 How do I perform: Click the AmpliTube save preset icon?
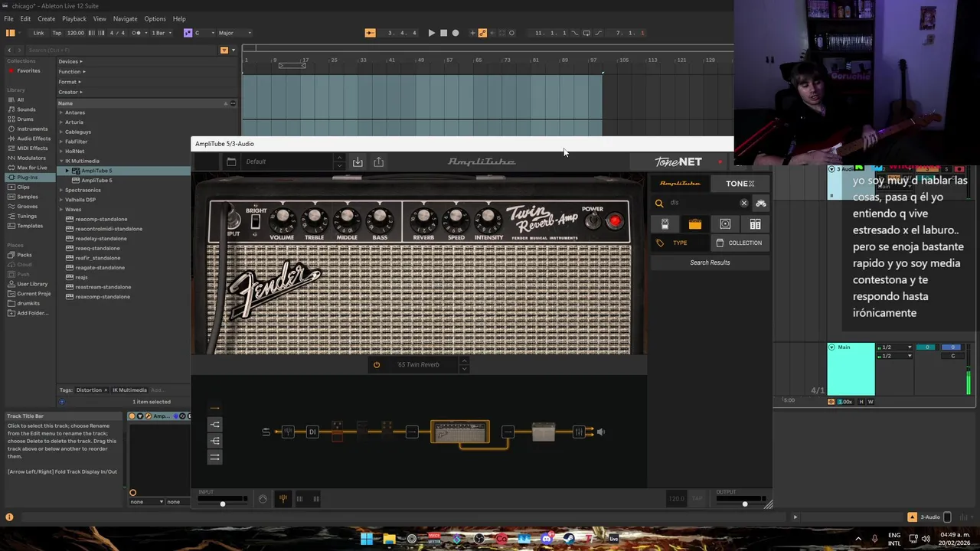tap(358, 161)
